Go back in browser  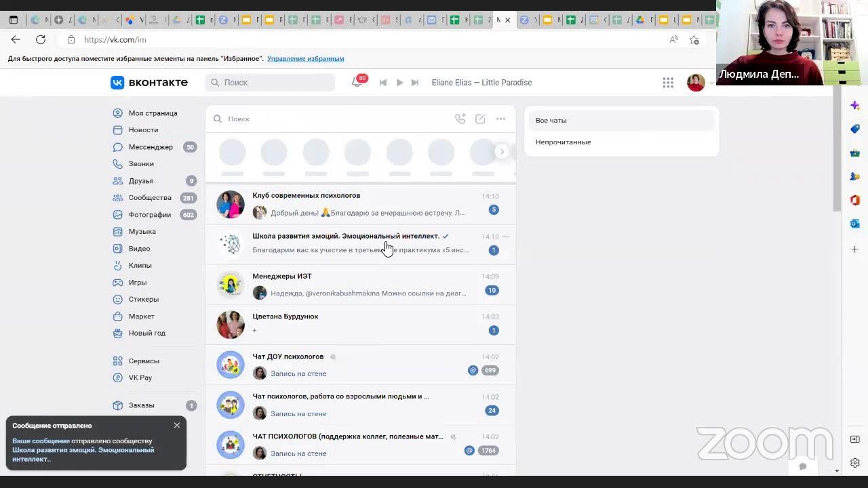16,40
